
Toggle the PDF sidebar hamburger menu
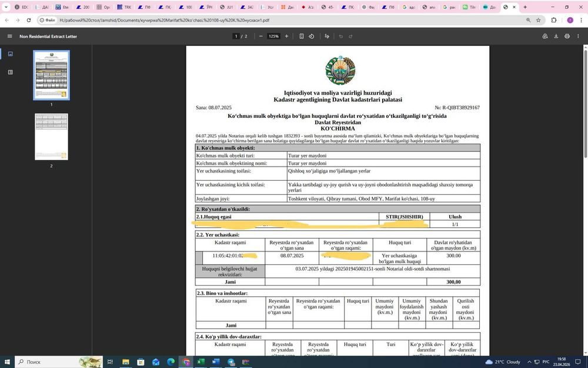[x=10, y=37]
